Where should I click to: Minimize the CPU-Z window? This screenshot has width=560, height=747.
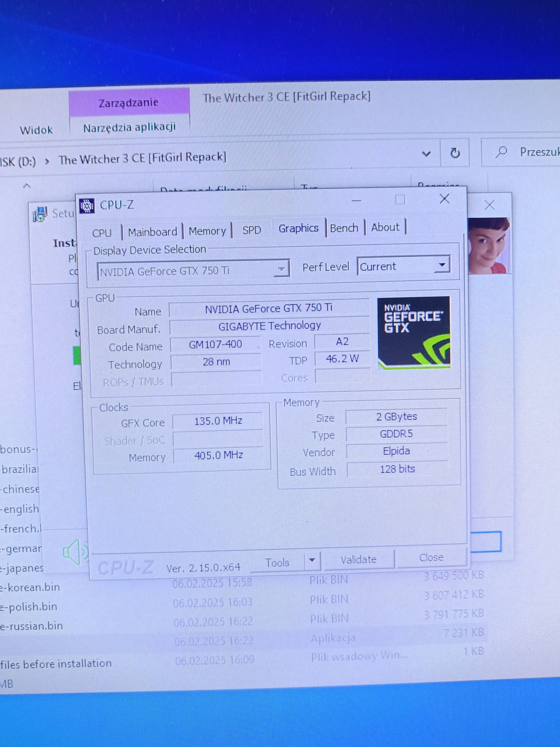[357, 201]
